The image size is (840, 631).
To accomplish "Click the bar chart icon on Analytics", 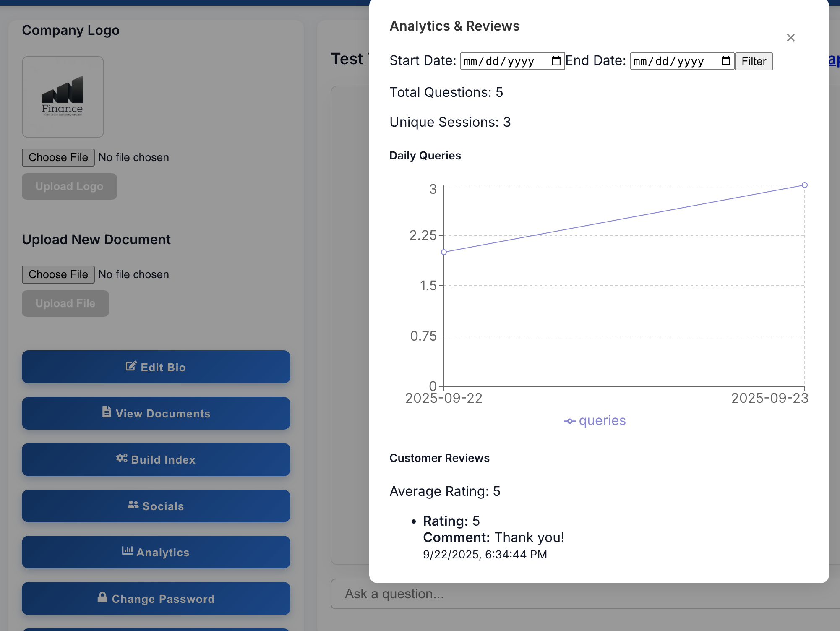I will tap(128, 551).
